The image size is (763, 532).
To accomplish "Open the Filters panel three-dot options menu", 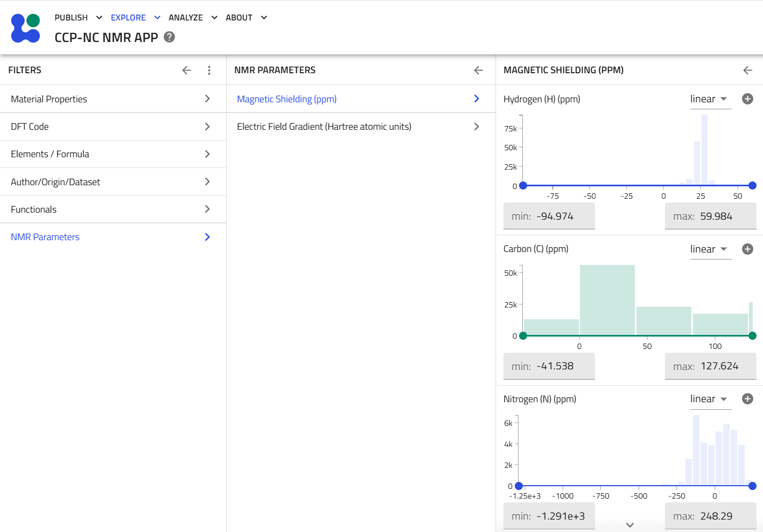I will pos(209,70).
